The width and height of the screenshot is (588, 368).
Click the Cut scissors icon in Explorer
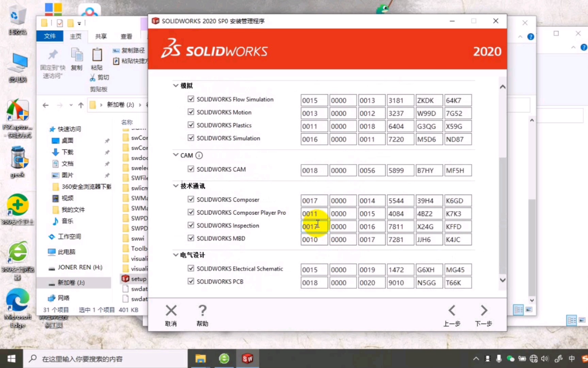pyautogui.click(x=92, y=77)
